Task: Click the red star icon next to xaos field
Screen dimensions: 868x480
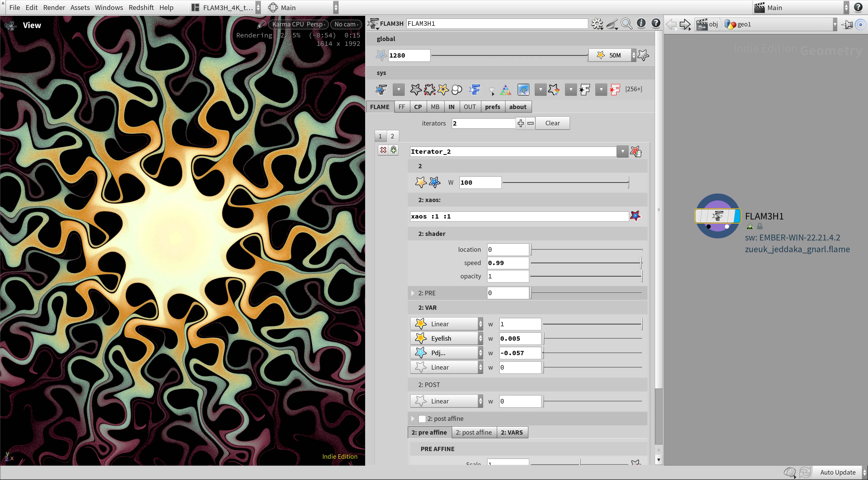Action: pyautogui.click(x=635, y=216)
